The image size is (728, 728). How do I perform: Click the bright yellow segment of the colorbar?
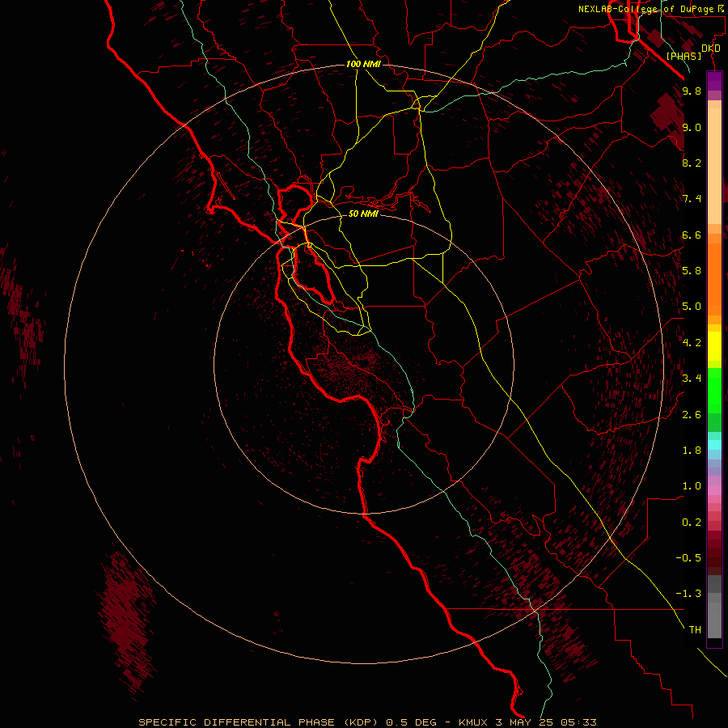click(x=714, y=346)
